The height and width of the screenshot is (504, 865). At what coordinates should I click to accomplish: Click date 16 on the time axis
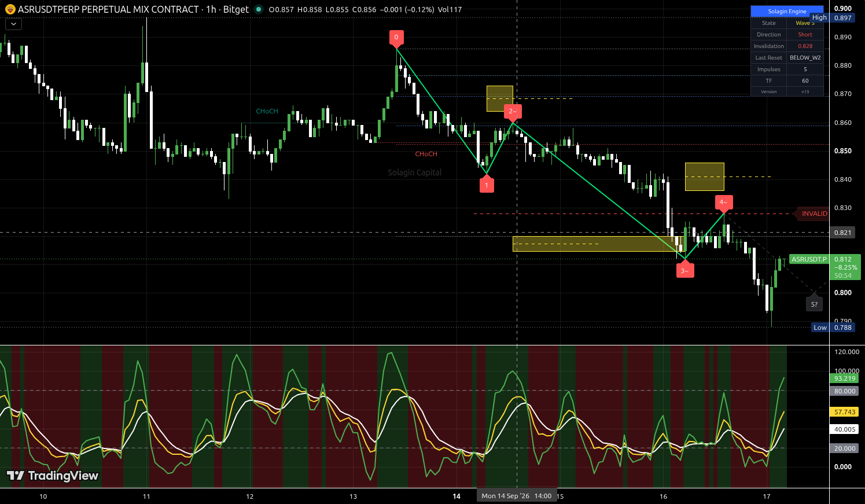[664, 496]
